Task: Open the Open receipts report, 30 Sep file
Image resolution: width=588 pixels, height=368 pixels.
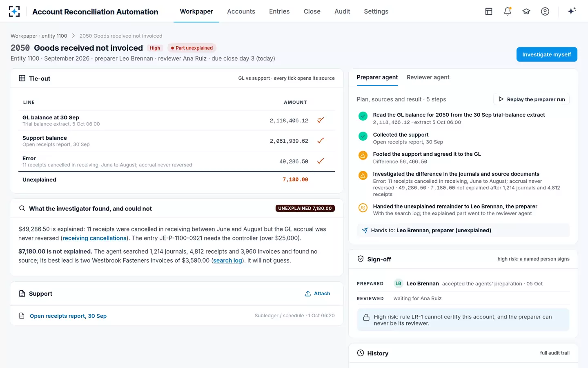Action: pyautogui.click(x=68, y=316)
